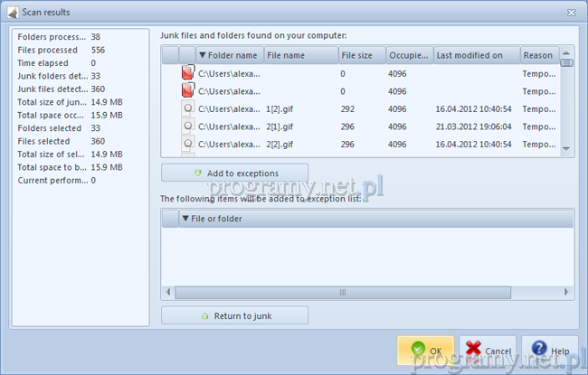Click the second red folder row icon
Screen dimensions: 588x375
click(x=188, y=91)
